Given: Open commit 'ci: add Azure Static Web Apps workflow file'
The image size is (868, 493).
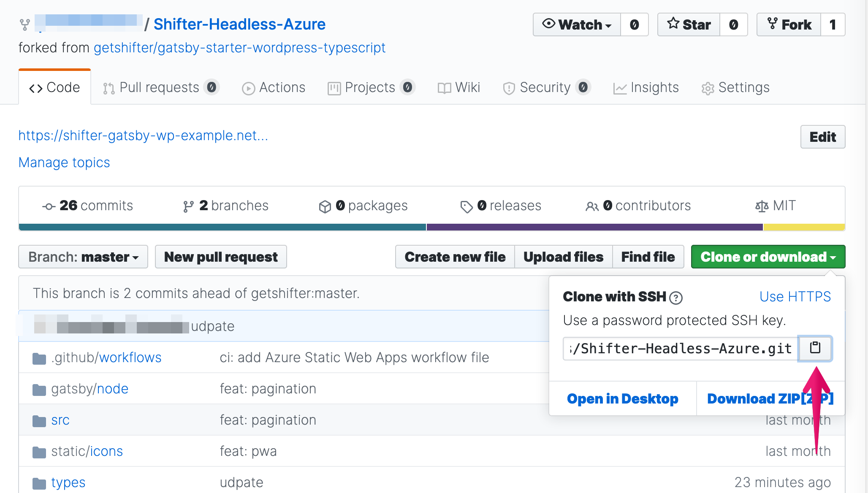Looking at the screenshot, I should pos(354,358).
